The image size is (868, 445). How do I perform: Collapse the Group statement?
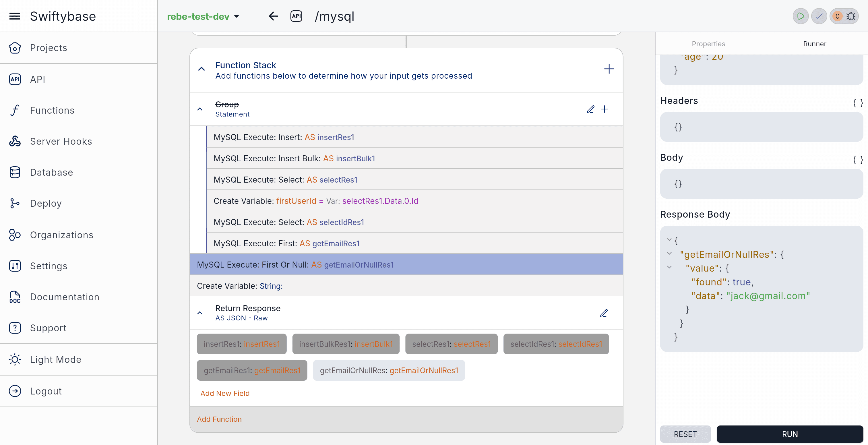coord(200,109)
